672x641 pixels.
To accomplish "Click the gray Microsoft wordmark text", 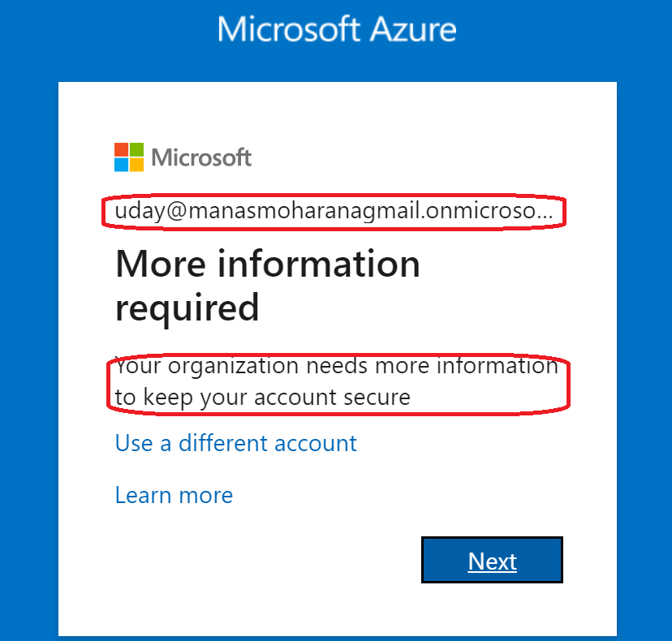I will point(201,157).
